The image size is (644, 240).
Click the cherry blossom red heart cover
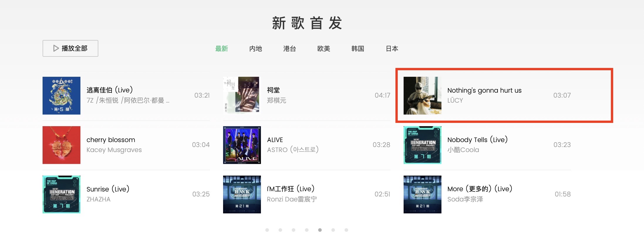click(x=61, y=145)
